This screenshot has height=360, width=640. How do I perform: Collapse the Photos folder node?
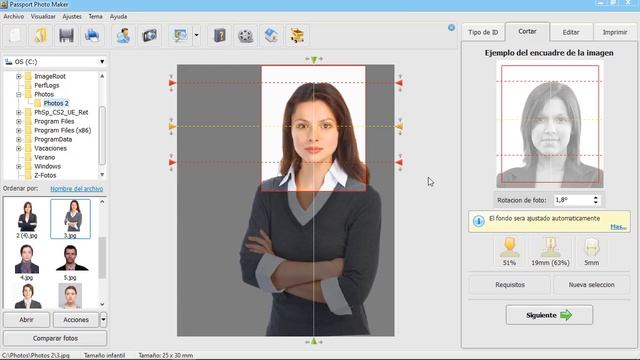(x=18, y=94)
